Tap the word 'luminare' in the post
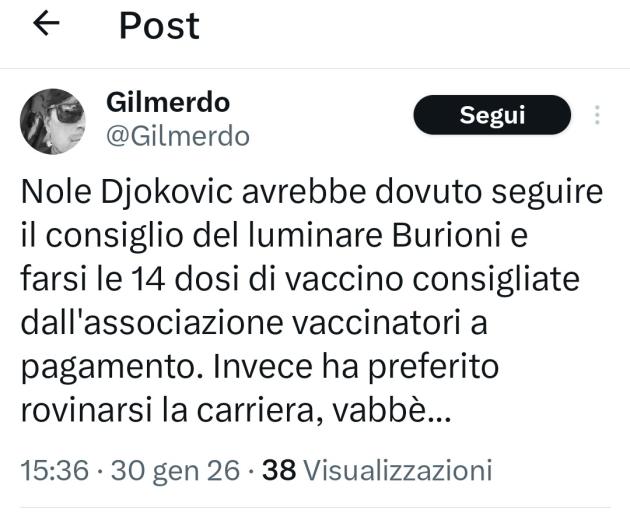630x527 pixels. point(315,235)
